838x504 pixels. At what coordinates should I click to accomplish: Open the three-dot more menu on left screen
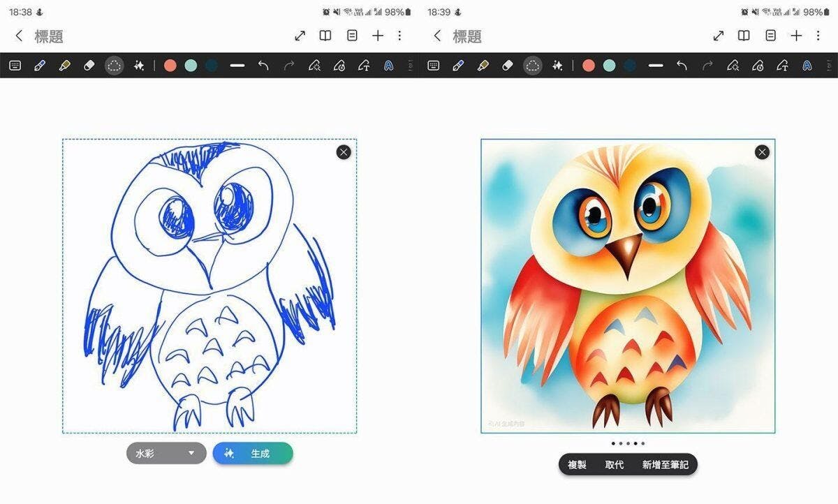point(399,36)
